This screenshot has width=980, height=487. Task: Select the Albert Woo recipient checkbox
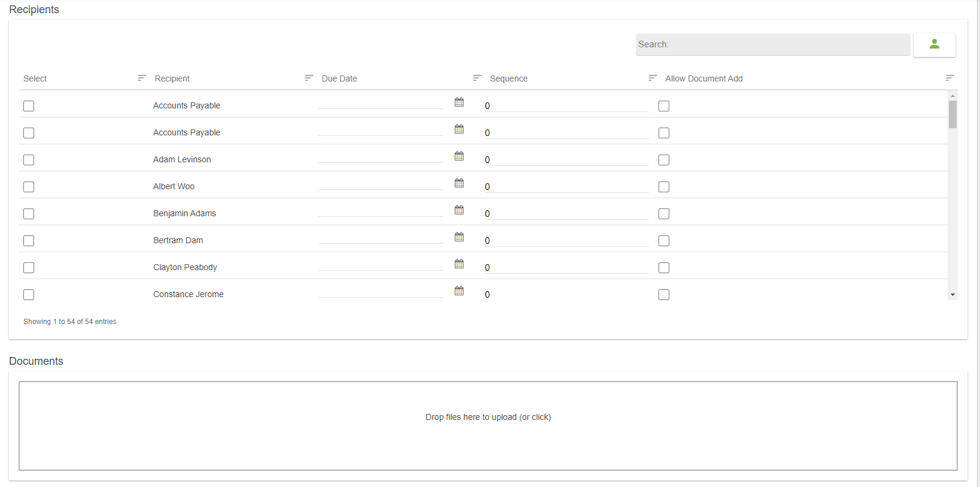pyautogui.click(x=29, y=187)
